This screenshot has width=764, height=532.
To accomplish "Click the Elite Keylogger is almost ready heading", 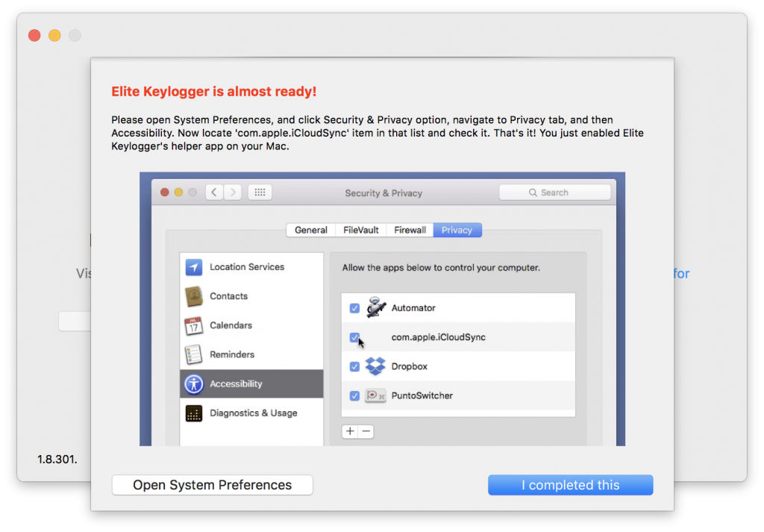I will pos(214,92).
